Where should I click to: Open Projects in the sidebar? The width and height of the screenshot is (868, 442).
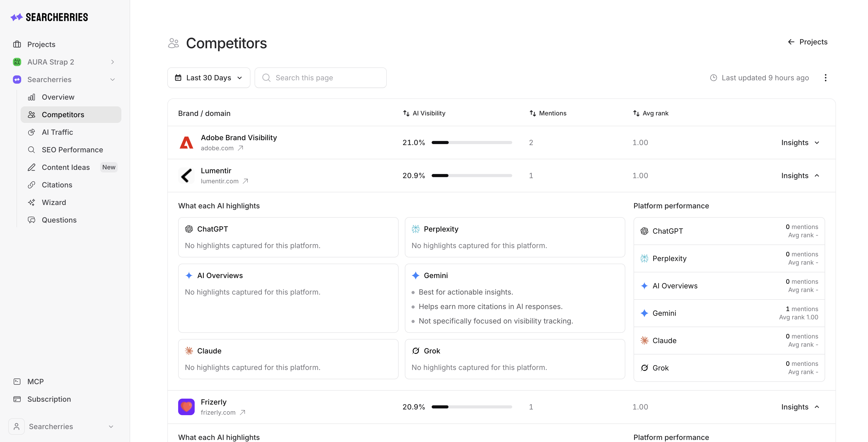coord(41,44)
